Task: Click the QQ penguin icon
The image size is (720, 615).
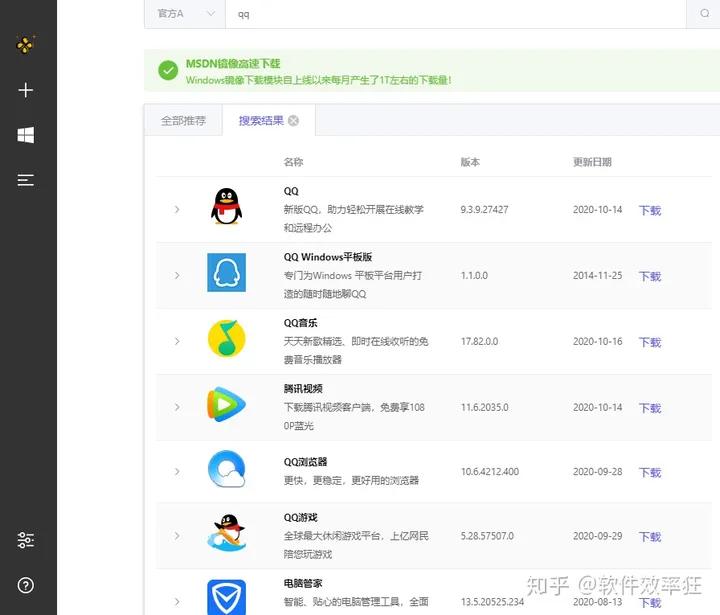Action: (x=226, y=206)
